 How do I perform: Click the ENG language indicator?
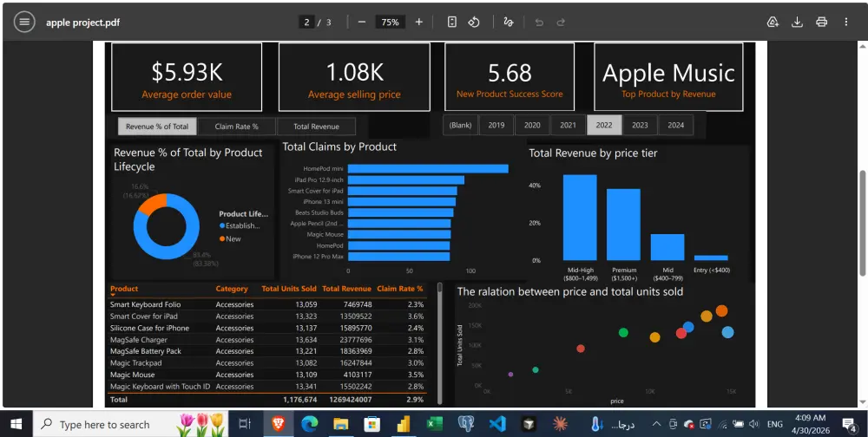(x=774, y=424)
